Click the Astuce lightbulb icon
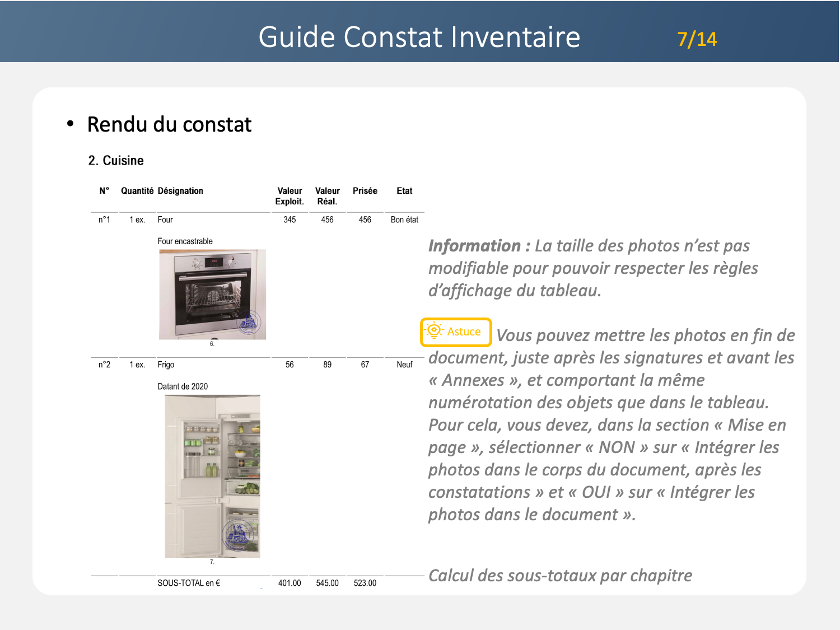840x630 pixels. click(433, 331)
